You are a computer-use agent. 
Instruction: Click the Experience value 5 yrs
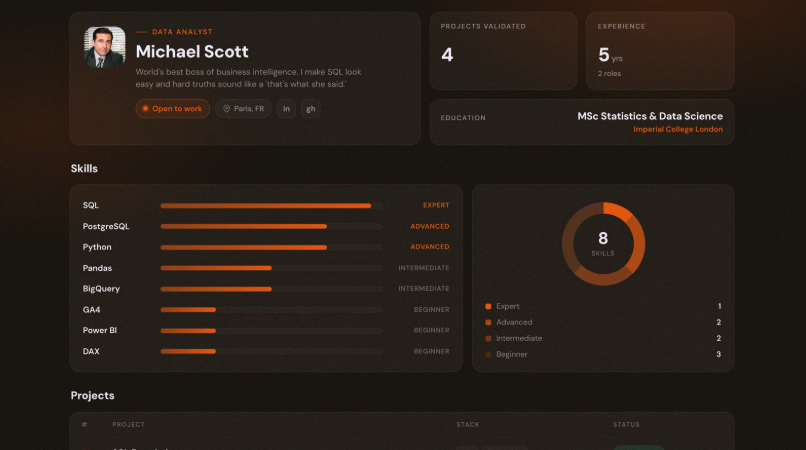[x=610, y=55]
